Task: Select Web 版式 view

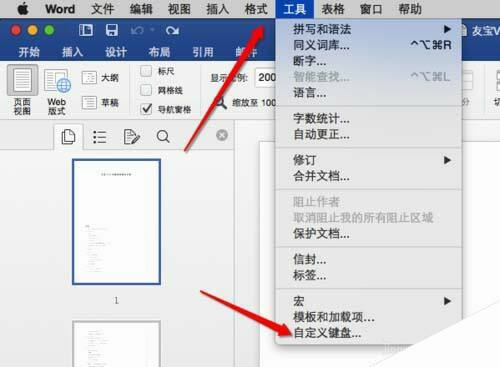Action: click(57, 92)
